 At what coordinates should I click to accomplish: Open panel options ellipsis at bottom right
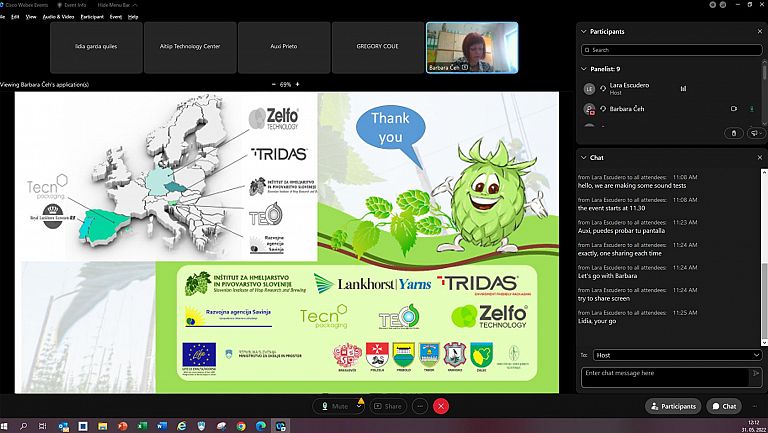[755, 406]
